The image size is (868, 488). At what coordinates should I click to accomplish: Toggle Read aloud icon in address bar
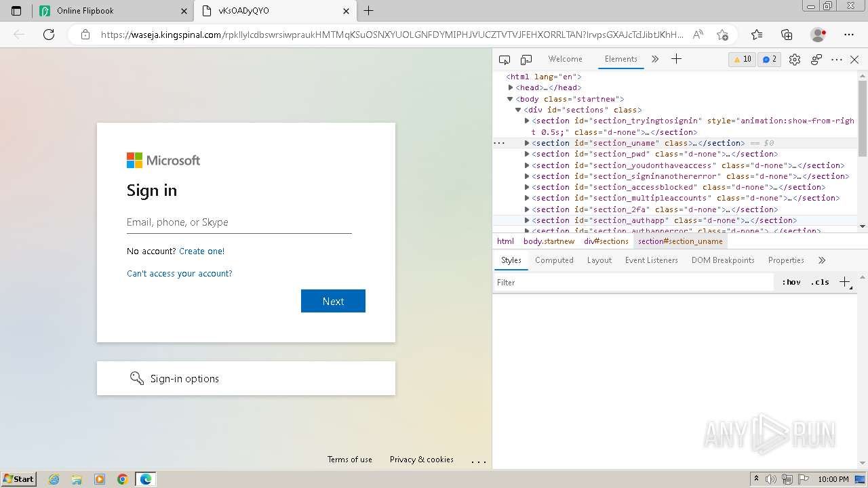point(697,35)
